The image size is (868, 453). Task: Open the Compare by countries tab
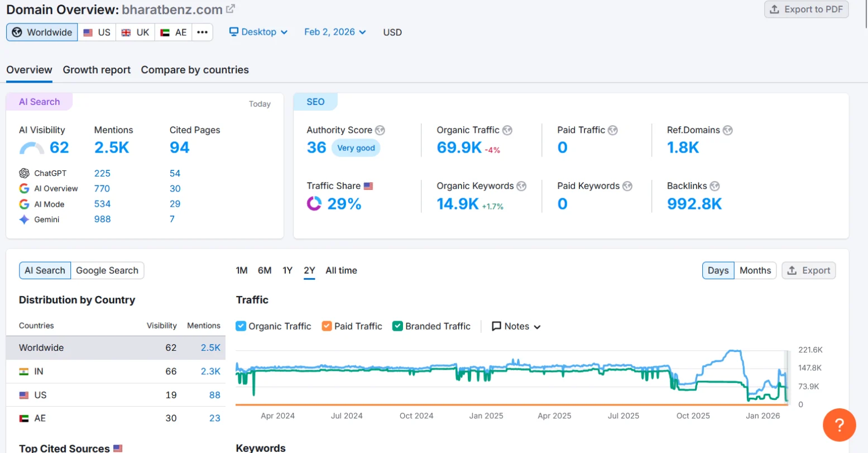tap(195, 70)
